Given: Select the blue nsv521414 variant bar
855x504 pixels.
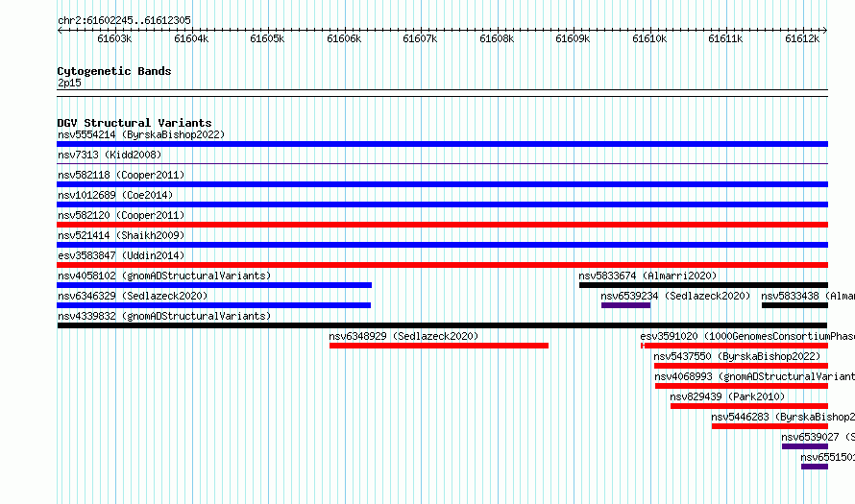Looking at the screenshot, I should click(x=442, y=245).
